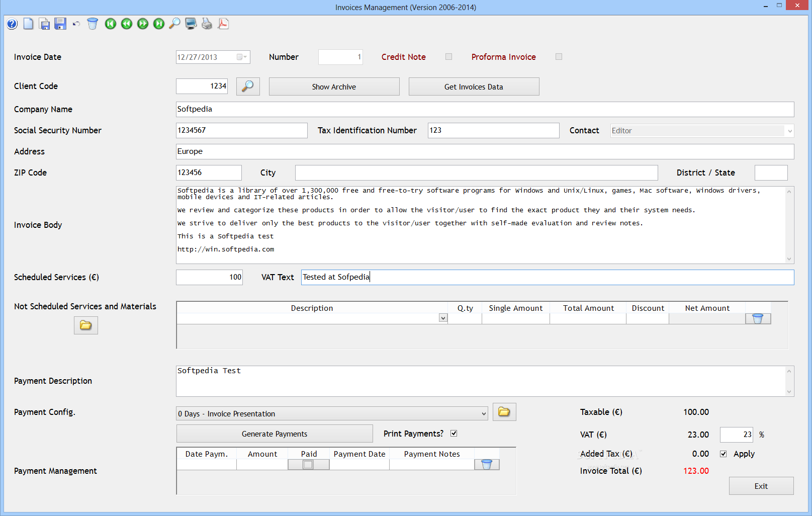The width and height of the screenshot is (812, 516).
Task: Click the Date Paym. column header
Action: [x=207, y=454]
